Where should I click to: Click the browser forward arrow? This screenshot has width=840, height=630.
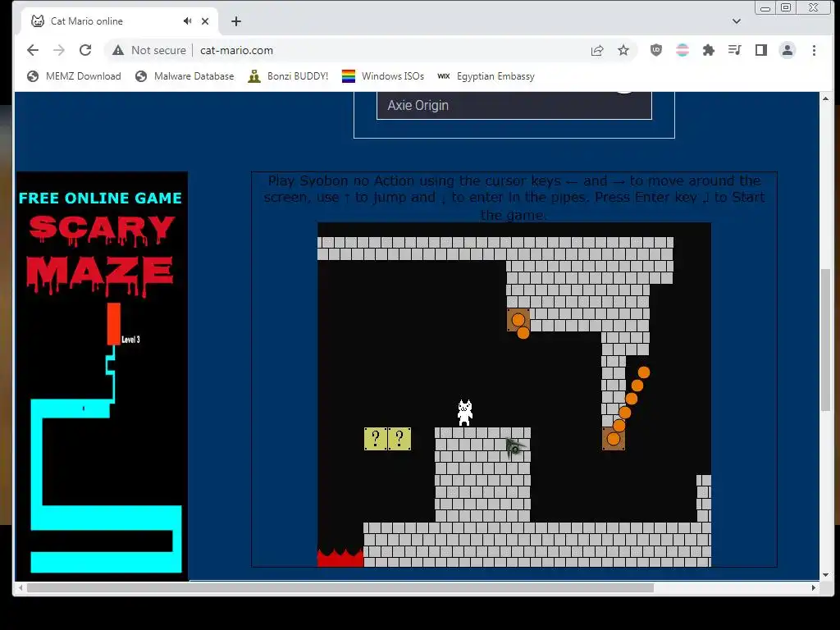click(x=59, y=50)
